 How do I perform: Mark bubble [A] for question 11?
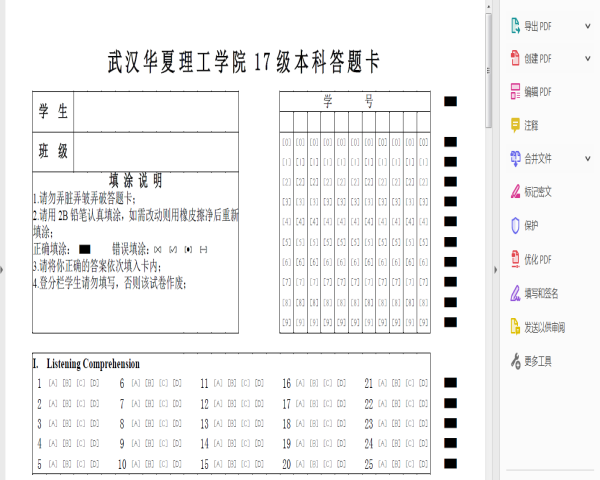[218, 383]
